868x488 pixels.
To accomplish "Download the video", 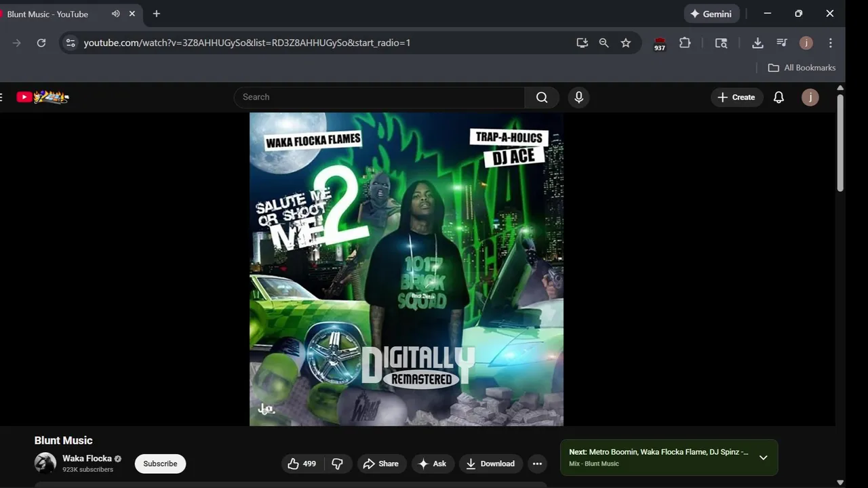I will point(491,464).
